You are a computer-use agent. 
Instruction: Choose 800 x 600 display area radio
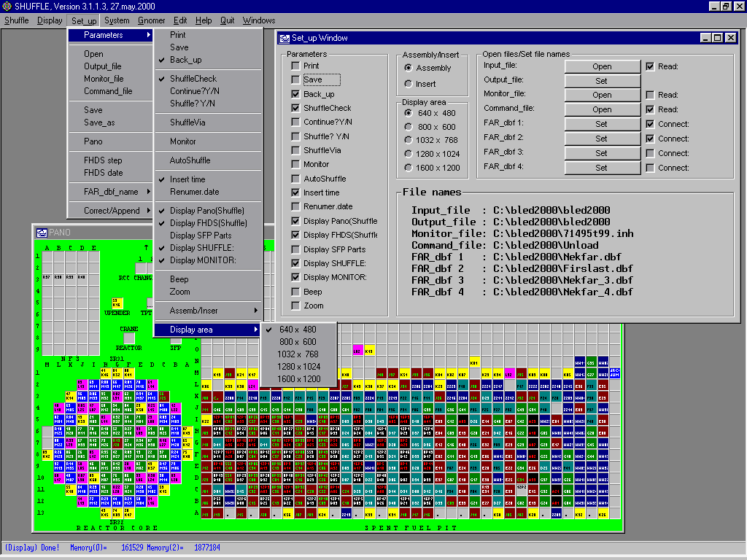409,127
